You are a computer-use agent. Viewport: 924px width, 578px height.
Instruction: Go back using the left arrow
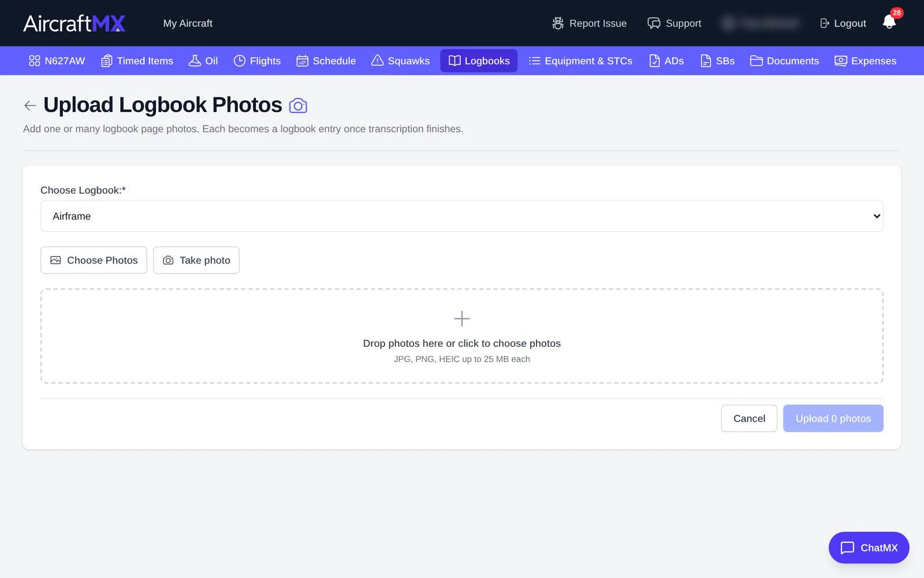coord(30,105)
